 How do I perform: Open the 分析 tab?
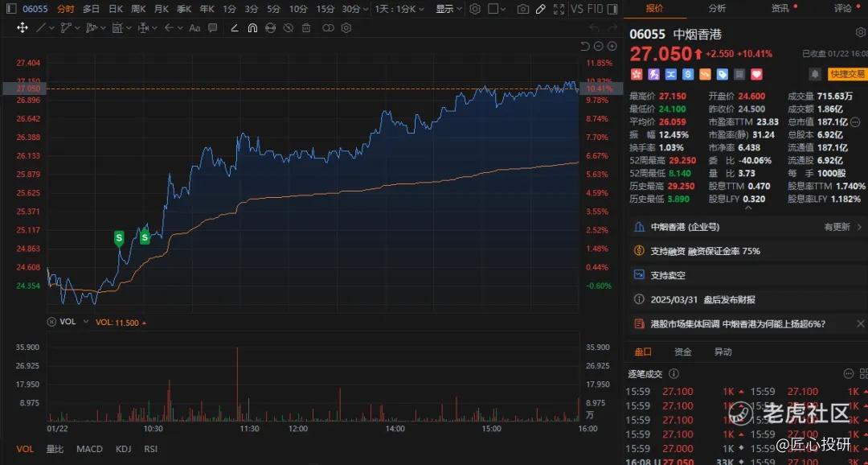pos(717,8)
